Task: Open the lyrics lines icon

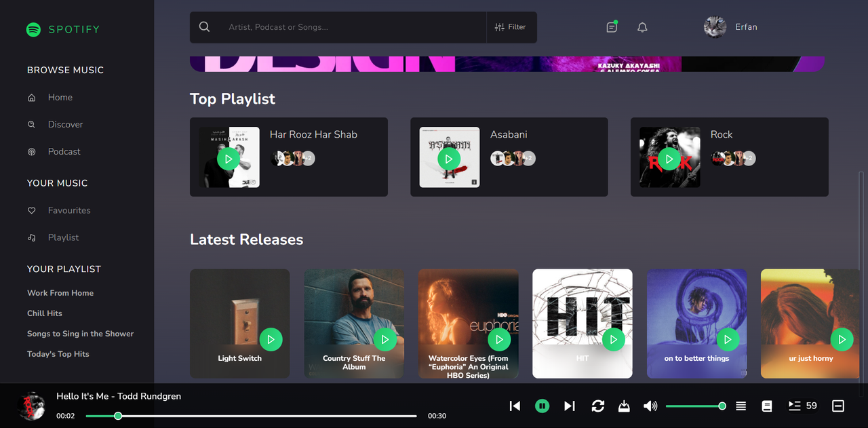Action: point(741,406)
